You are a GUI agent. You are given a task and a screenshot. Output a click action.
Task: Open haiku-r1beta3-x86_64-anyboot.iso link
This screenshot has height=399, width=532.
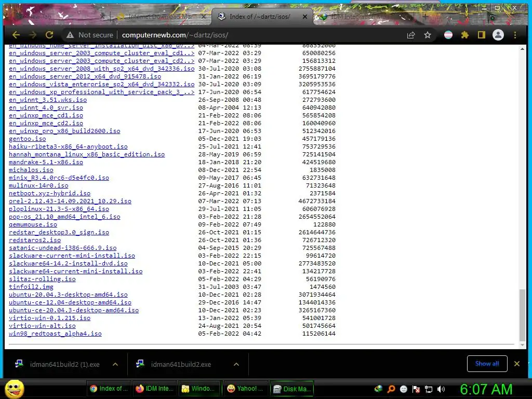(68, 147)
